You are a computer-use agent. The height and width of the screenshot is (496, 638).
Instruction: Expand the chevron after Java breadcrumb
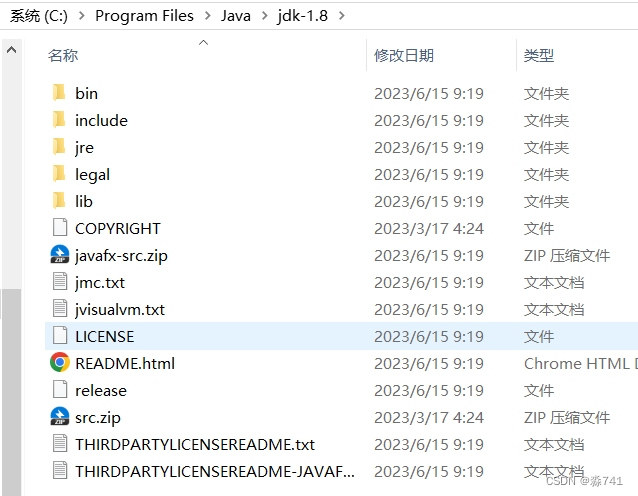tap(264, 16)
